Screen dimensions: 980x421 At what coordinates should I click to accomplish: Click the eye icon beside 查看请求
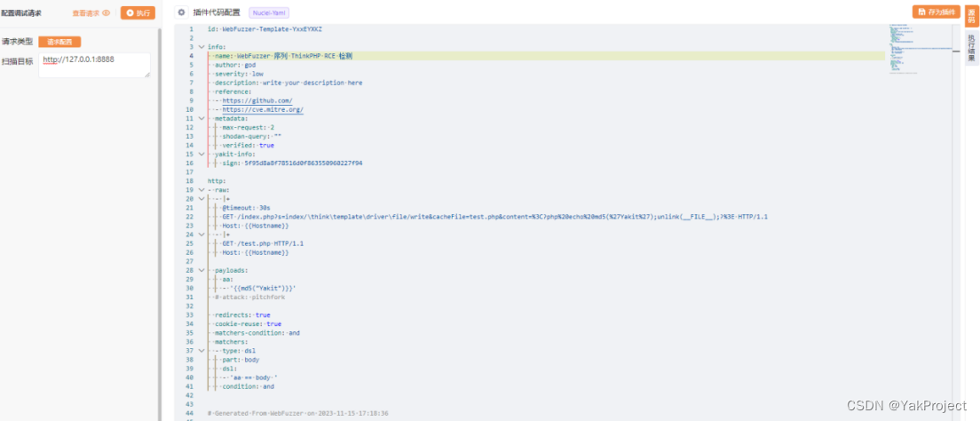click(106, 12)
